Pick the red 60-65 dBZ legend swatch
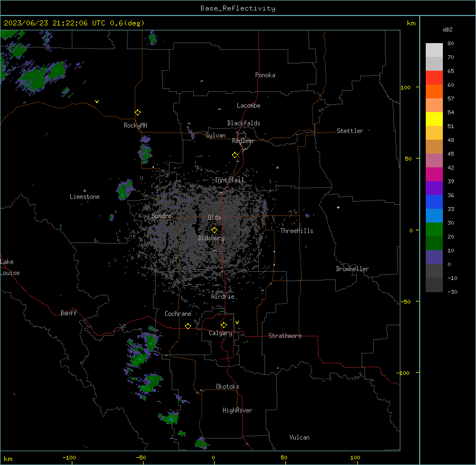This screenshot has height=465, width=476. [434, 77]
